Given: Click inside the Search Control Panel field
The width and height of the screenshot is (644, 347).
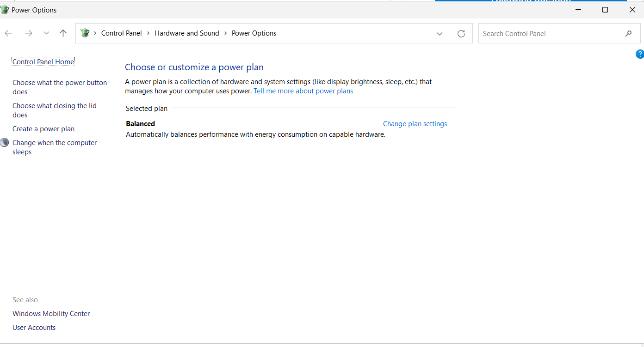Looking at the screenshot, I should click(532, 33).
